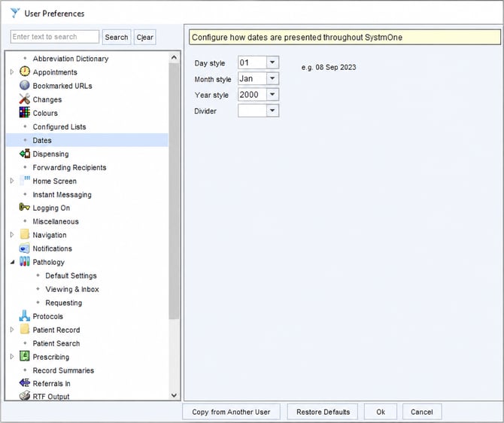This screenshot has height=423, width=504.
Task: Select the Dispensing label in tree
Action: tap(51, 154)
